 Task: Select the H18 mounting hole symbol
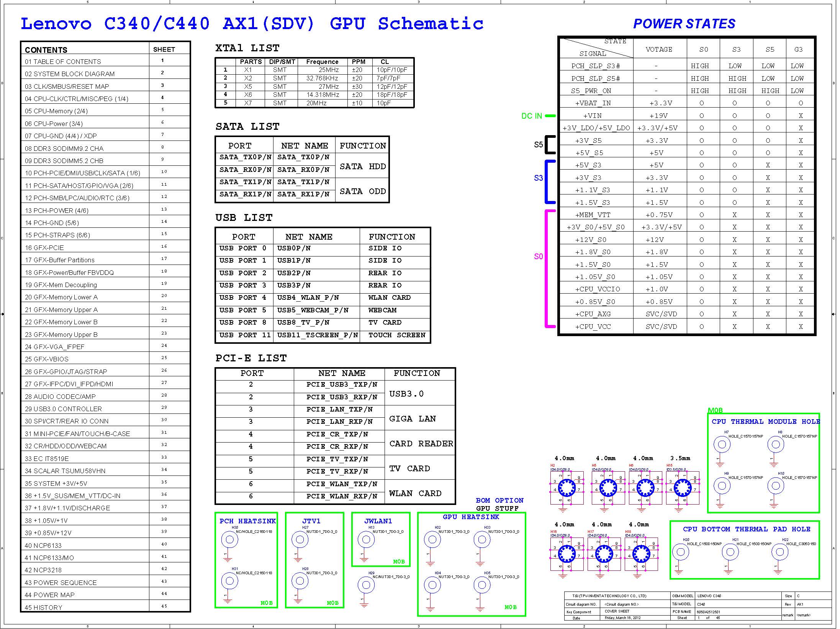point(641,554)
